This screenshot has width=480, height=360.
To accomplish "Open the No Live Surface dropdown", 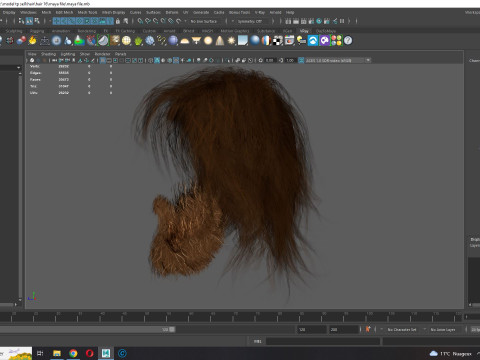I will pos(204,21).
